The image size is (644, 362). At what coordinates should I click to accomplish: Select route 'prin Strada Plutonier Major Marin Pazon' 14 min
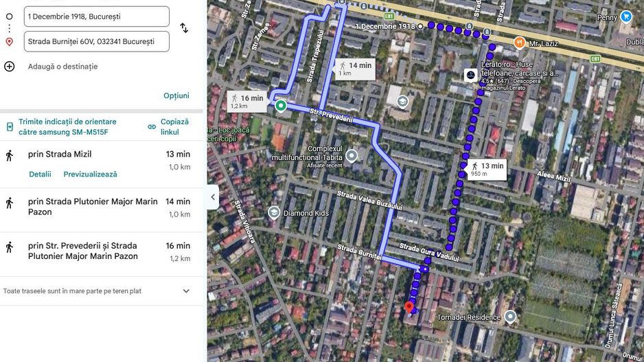coord(102,210)
